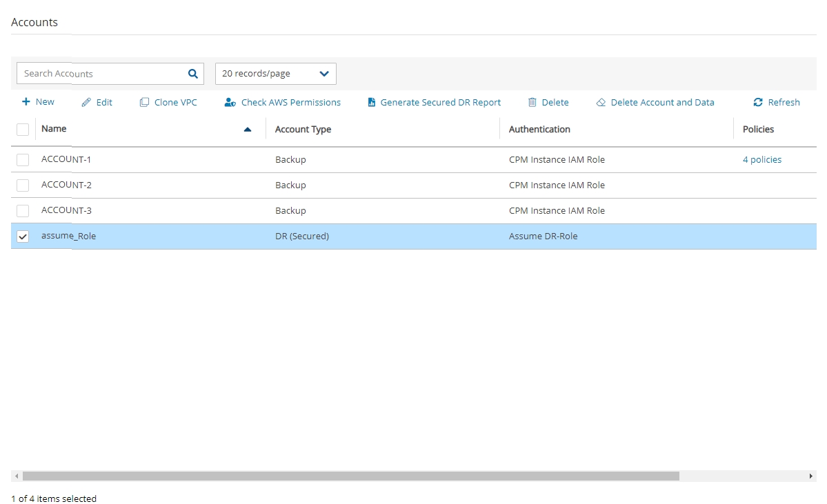Viewport: 827px width, 504px height.
Task: Click the trash Delete icon
Action: coord(532,103)
